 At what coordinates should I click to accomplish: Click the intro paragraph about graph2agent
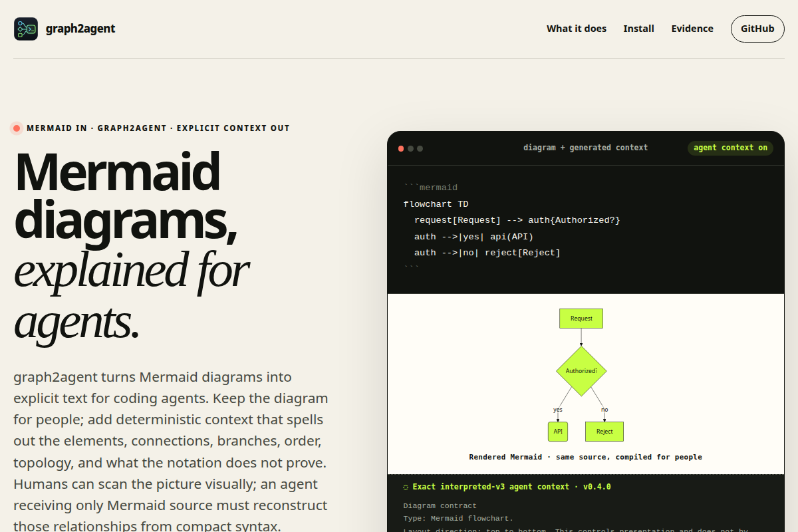point(171,452)
